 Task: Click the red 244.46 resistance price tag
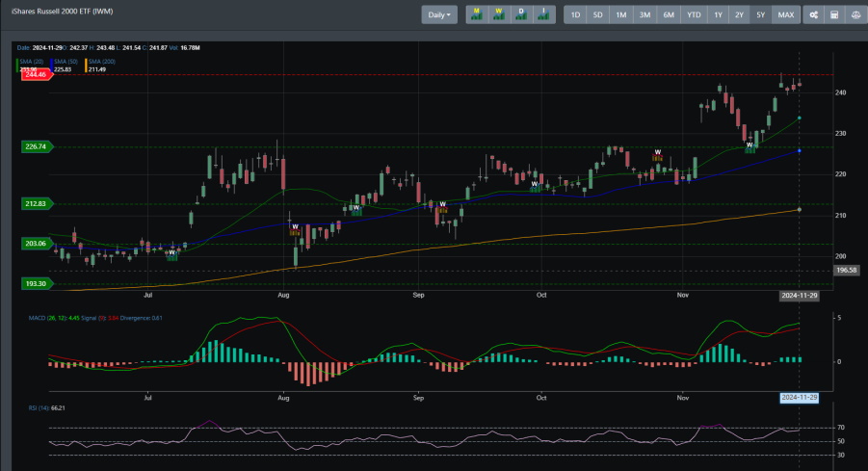(x=37, y=75)
